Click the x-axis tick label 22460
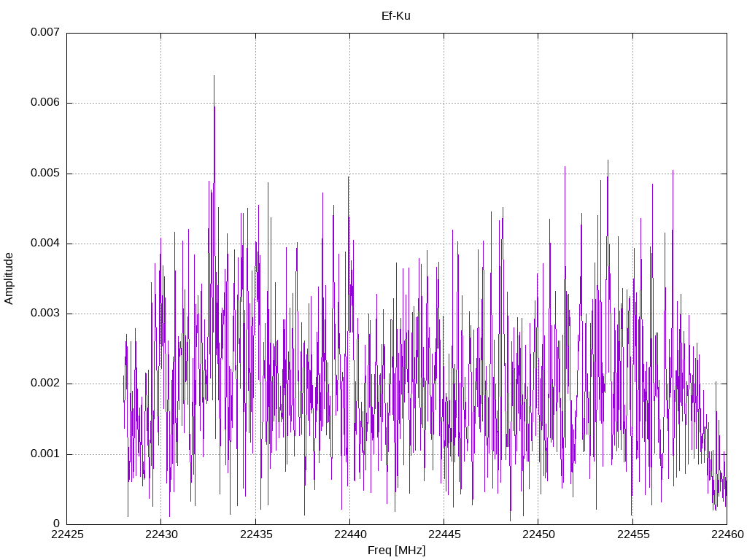The width and height of the screenshot is (747, 560). [727, 534]
